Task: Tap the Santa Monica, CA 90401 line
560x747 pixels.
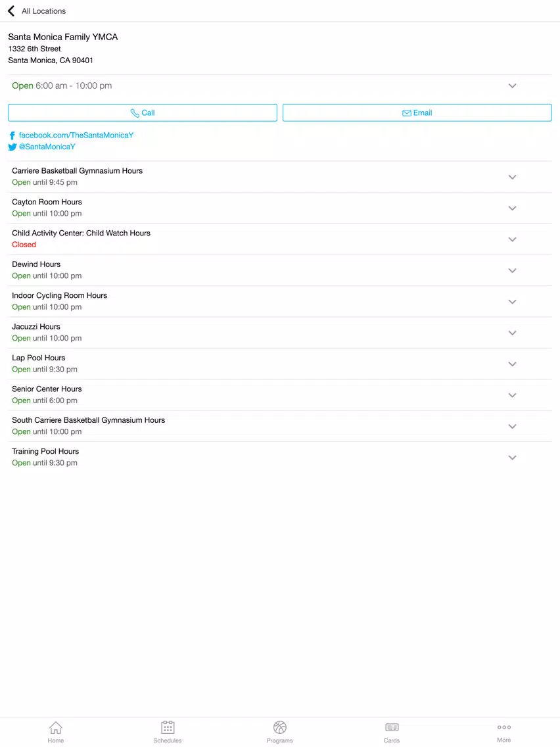Action: pyautogui.click(x=51, y=60)
